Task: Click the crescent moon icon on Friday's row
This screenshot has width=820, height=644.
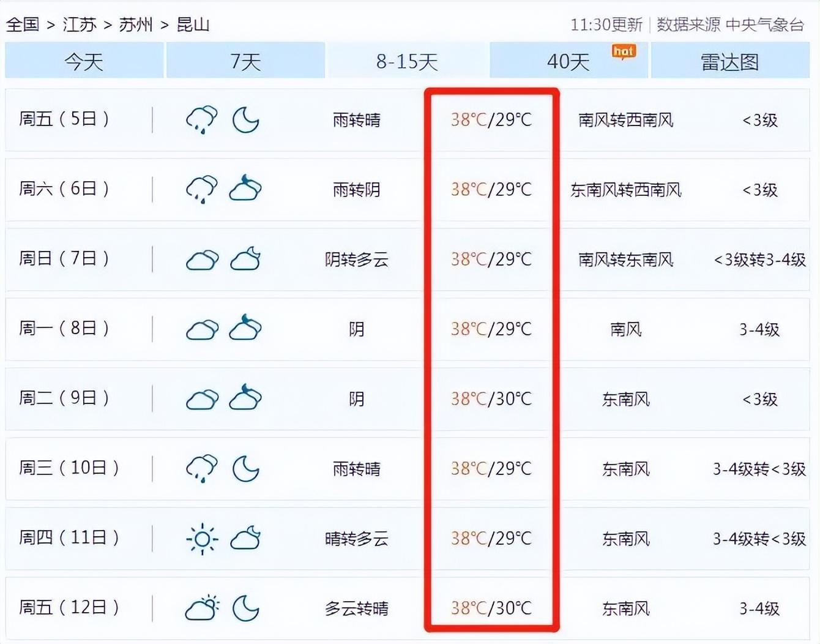Action: (247, 121)
